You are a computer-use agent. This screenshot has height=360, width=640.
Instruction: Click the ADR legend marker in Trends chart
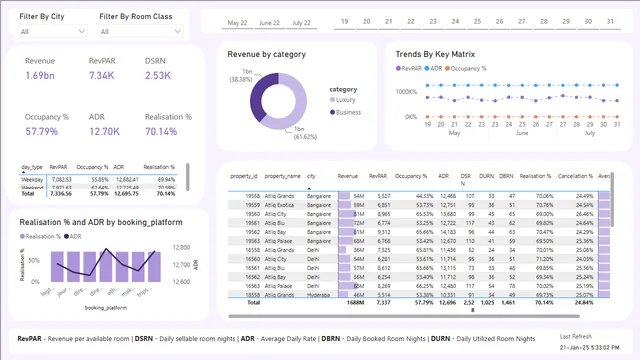click(427, 69)
